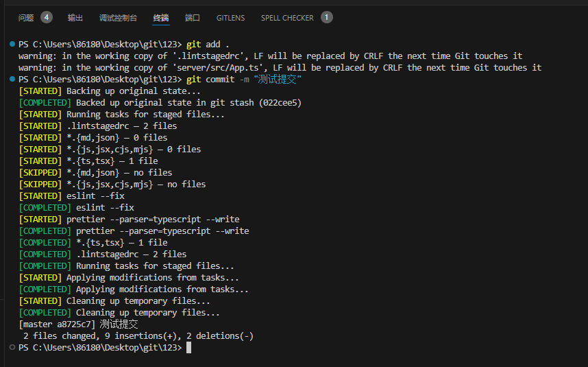This screenshot has height=367, width=588.
Task: Switch to the 输出 (Output) tab
Action: point(75,18)
